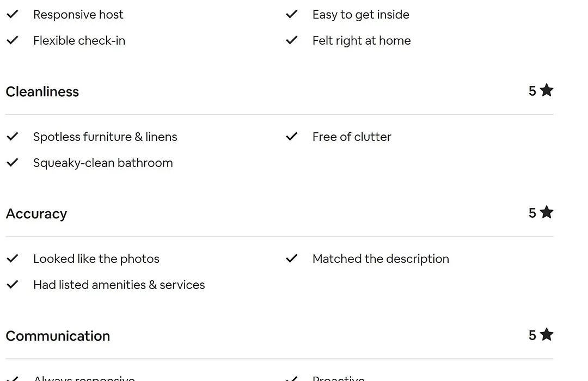Click checkmark next to Spotless furniture & linens
This screenshot has height=381, width=588.
coord(13,137)
